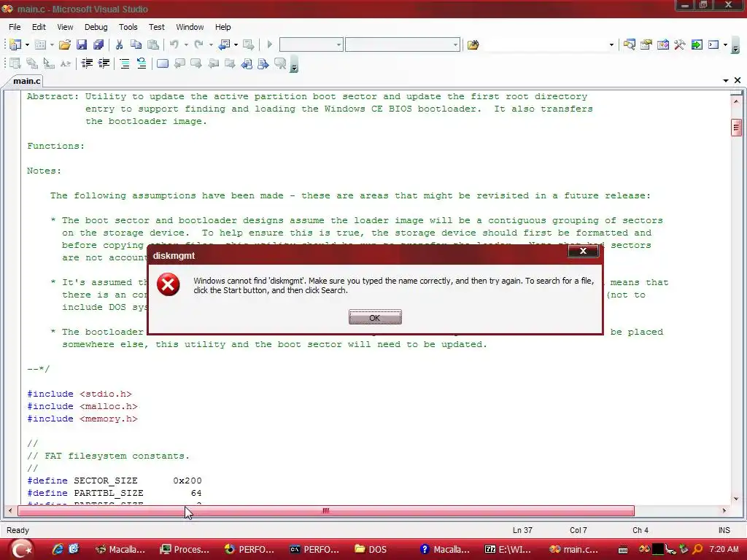Screen dimensions: 747x560
Task: Open Solution Explorer via toolbar icon
Action: pyautogui.click(x=630, y=44)
